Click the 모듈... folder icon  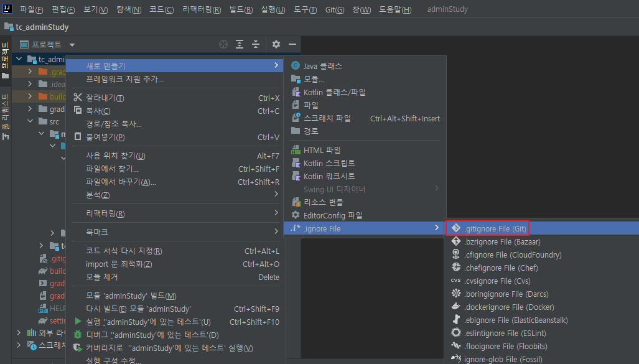(296, 79)
